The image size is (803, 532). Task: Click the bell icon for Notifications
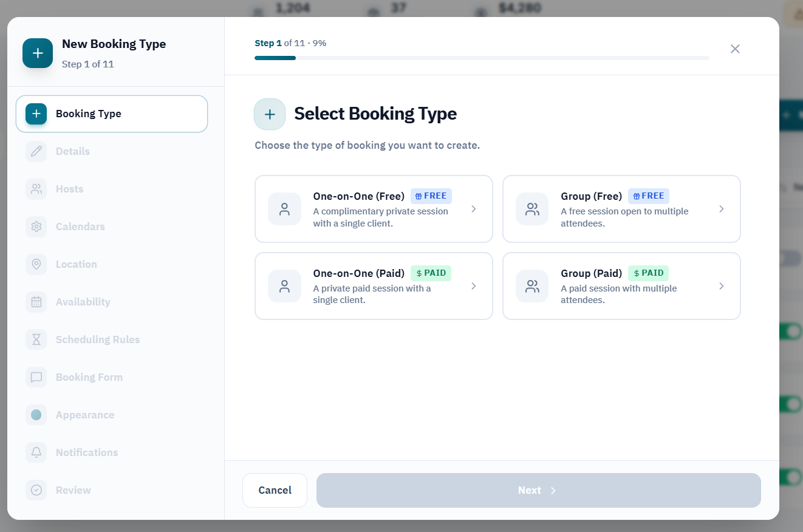[36, 452]
